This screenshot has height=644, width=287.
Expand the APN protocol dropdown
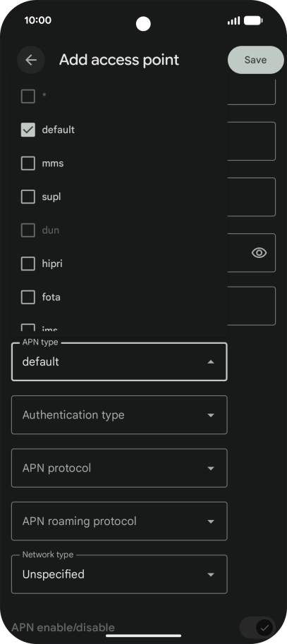click(x=119, y=469)
